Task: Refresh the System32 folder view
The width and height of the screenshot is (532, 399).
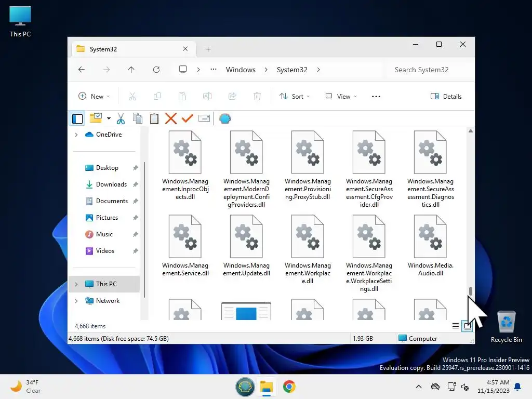Action: coord(156,70)
